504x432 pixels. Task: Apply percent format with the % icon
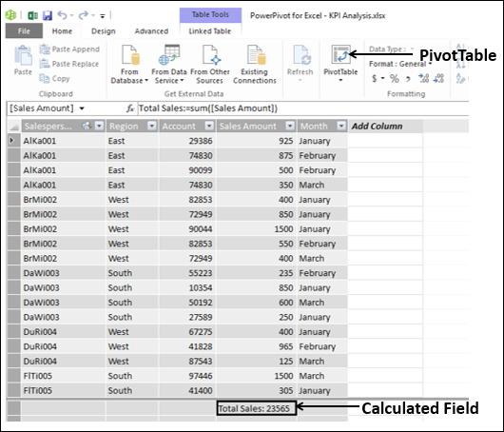394,78
